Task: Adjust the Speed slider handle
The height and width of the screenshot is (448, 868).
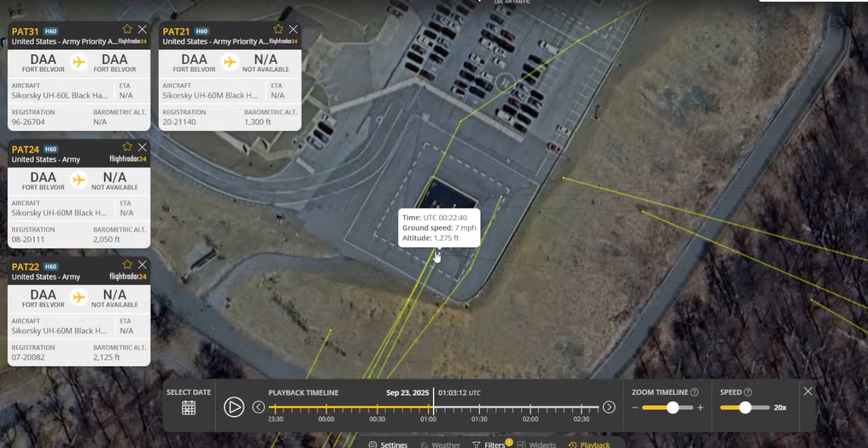Action: coord(745,408)
